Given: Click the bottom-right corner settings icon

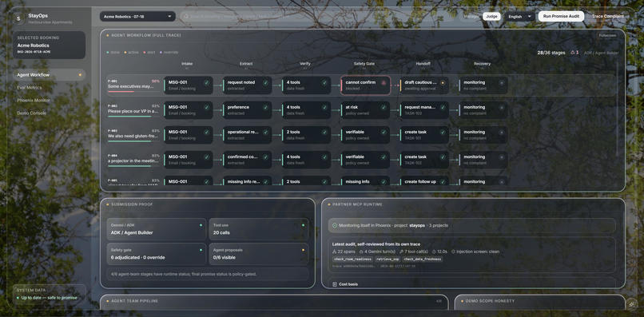Looking at the screenshot, I should pyautogui.click(x=632, y=304).
